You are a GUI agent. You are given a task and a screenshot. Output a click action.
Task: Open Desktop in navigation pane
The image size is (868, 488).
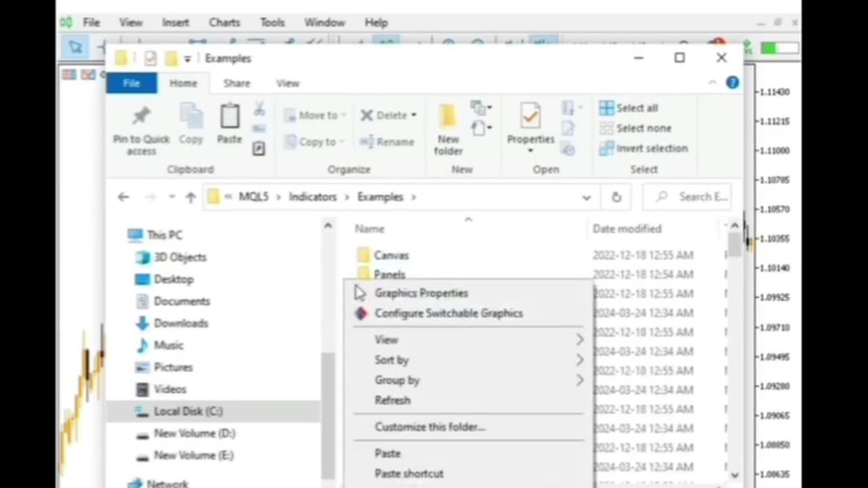point(164,279)
